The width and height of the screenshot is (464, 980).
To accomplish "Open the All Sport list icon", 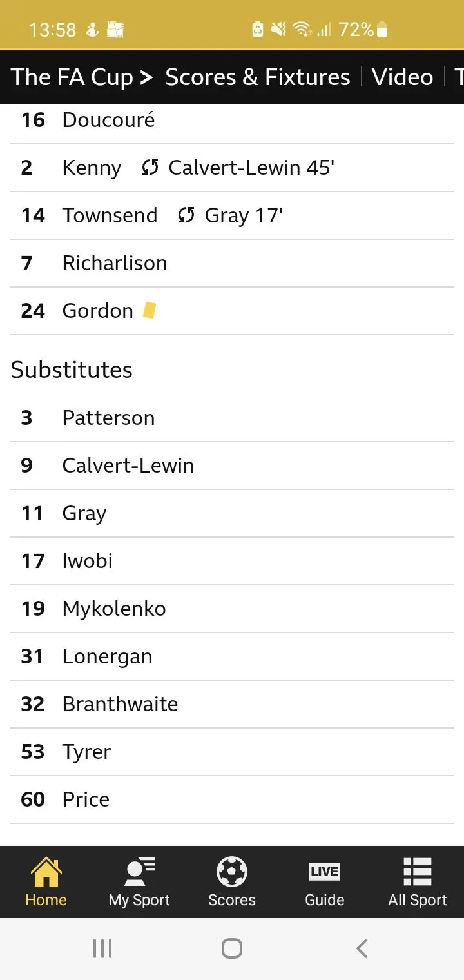I will coord(417,872).
